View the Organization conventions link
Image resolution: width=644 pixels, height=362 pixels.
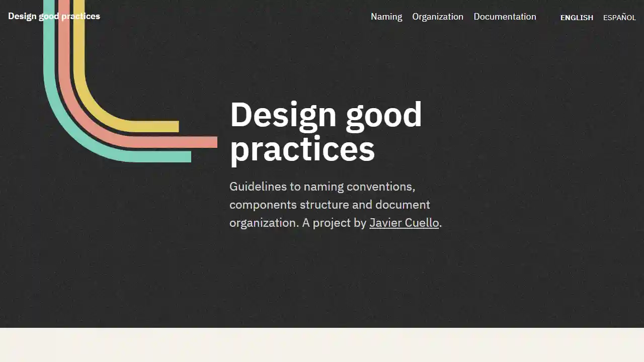click(x=438, y=17)
